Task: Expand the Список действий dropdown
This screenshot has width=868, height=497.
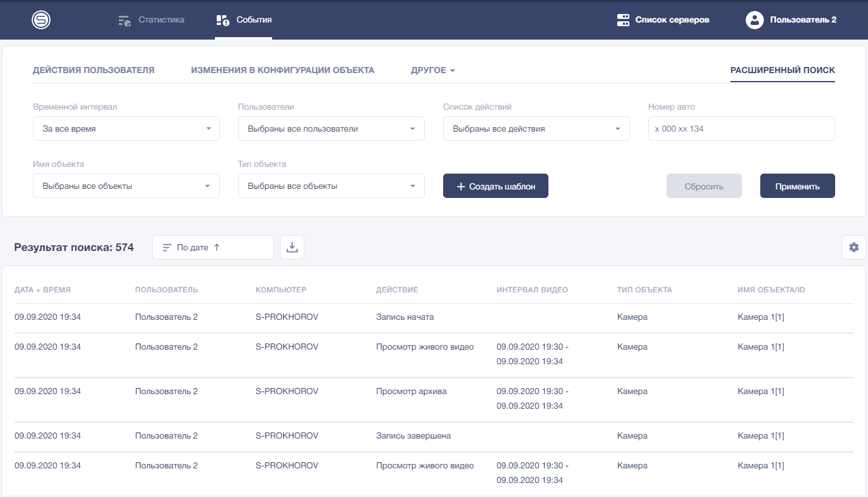Action: 536,129
